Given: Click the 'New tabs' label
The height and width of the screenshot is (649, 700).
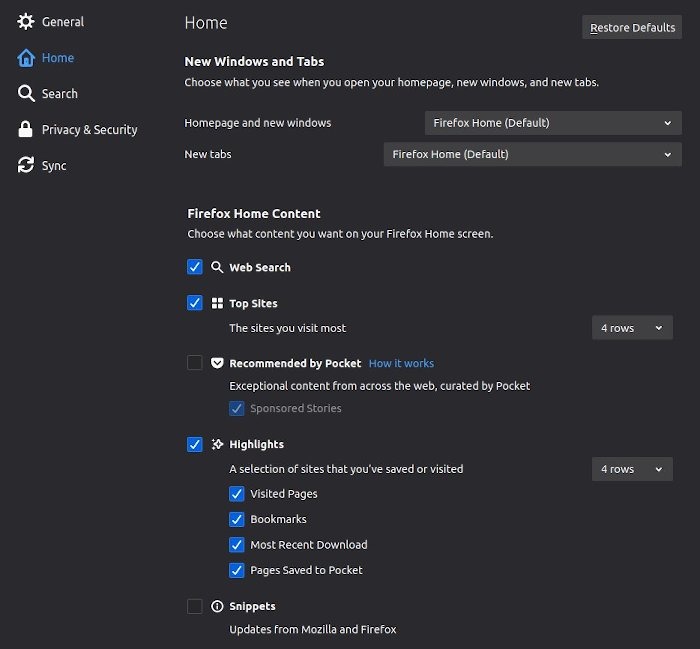Looking at the screenshot, I should coord(208,154).
